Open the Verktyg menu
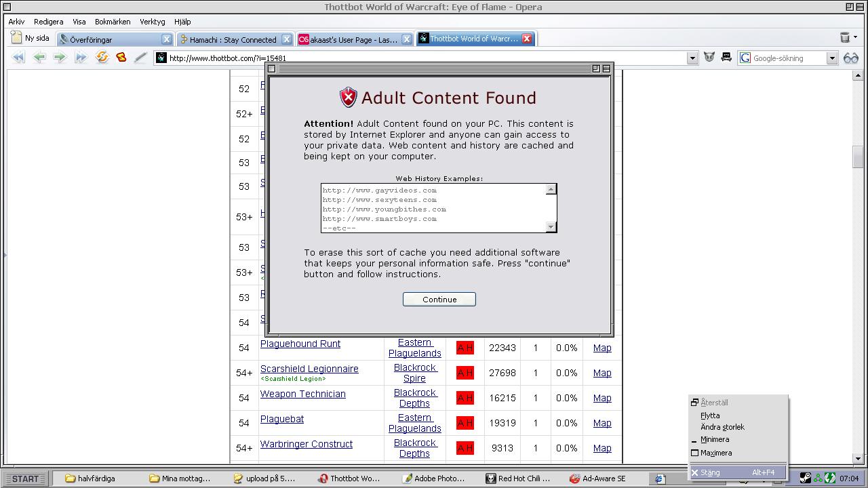Viewport: 868px width, 488px height. coord(152,22)
